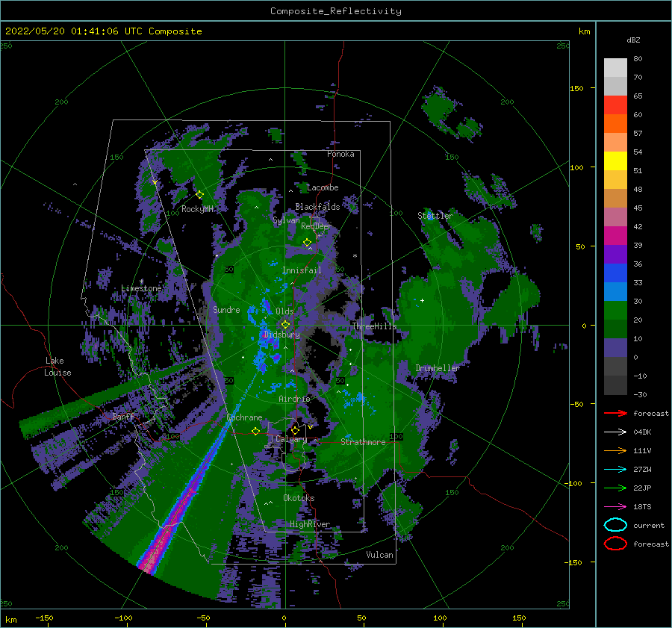The image size is (672, 628).
Task: Click the Cochrane city label
Action: 244,417
